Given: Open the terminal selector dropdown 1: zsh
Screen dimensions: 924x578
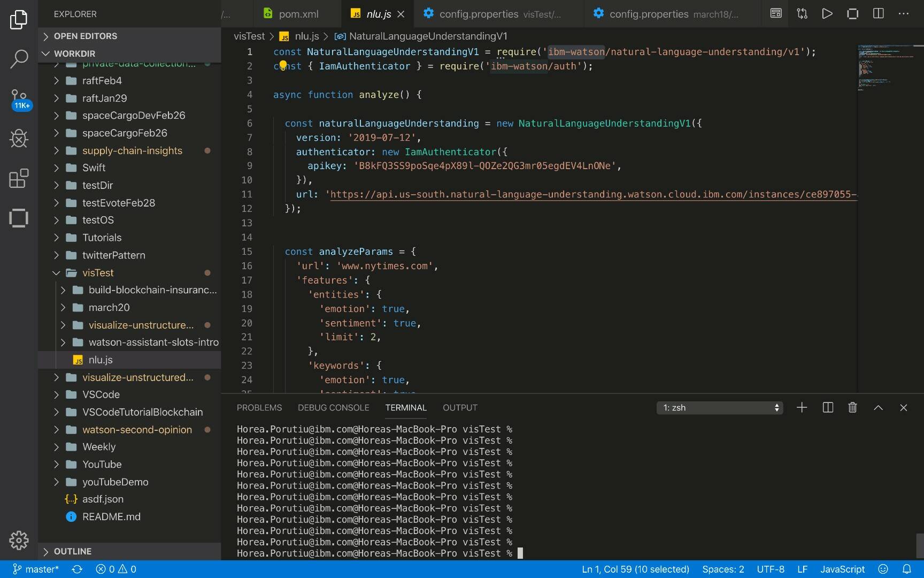Looking at the screenshot, I should 720,408.
